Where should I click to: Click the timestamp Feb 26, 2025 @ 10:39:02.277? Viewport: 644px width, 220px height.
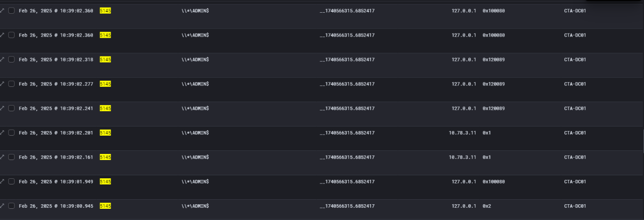(56, 84)
